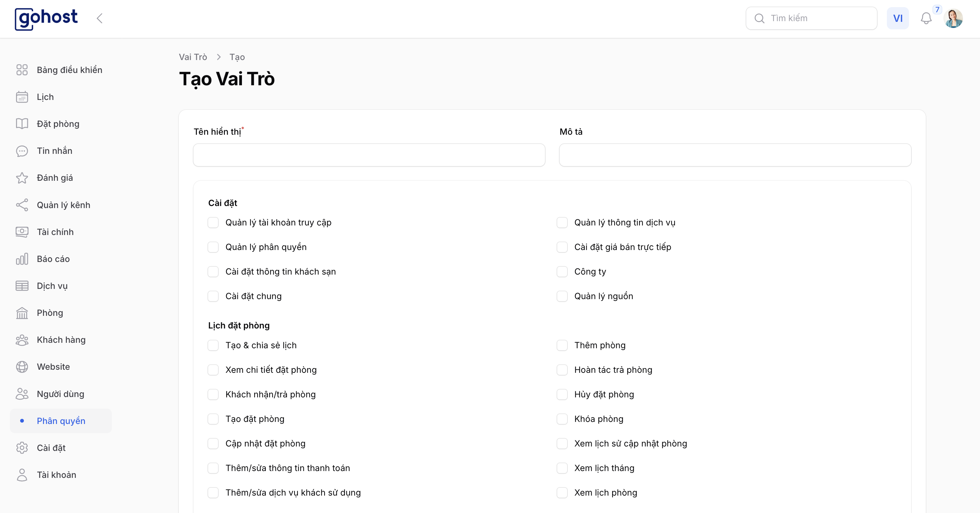Open the notifications bell icon

[926, 18]
